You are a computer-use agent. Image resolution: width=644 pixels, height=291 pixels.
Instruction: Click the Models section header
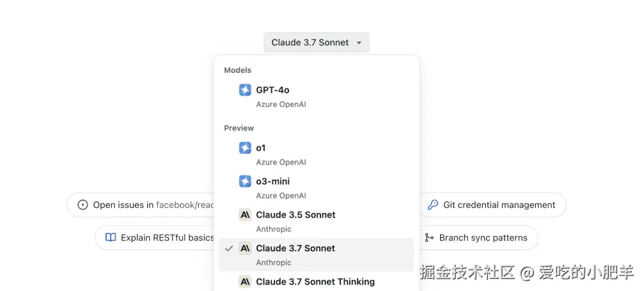click(237, 70)
